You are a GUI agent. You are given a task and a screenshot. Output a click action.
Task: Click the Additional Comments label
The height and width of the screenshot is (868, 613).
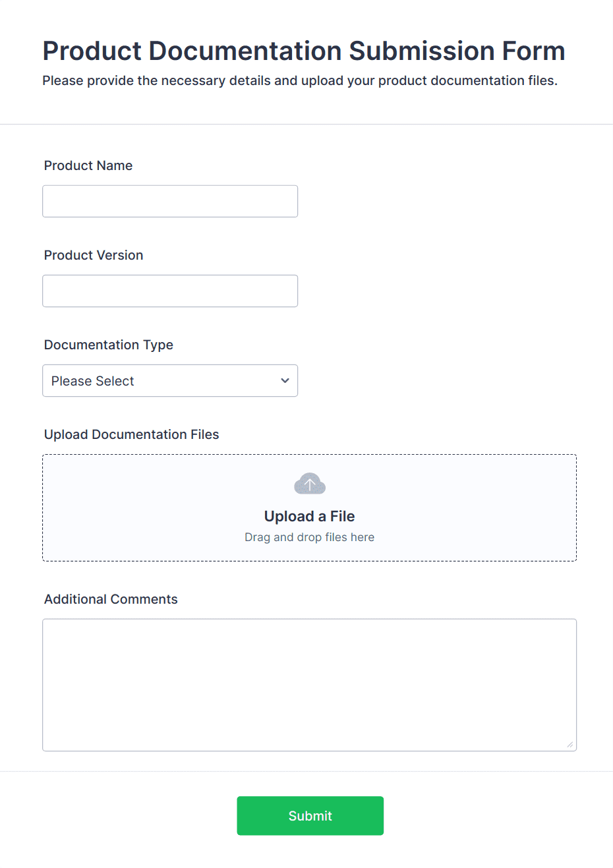[x=110, y=599]
